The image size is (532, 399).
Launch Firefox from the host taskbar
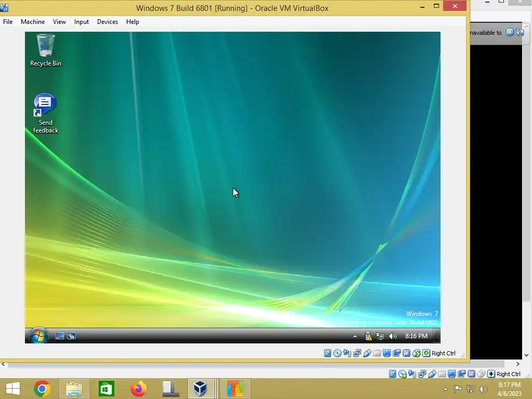[x=138, y=389]
